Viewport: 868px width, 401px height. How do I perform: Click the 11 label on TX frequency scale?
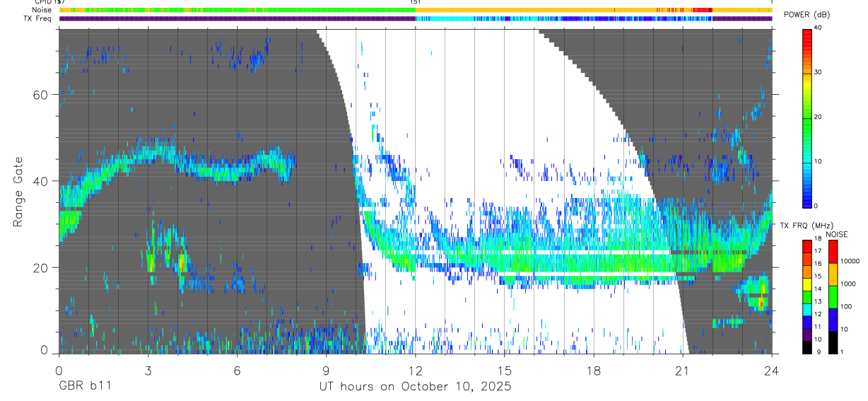(819, 328)
